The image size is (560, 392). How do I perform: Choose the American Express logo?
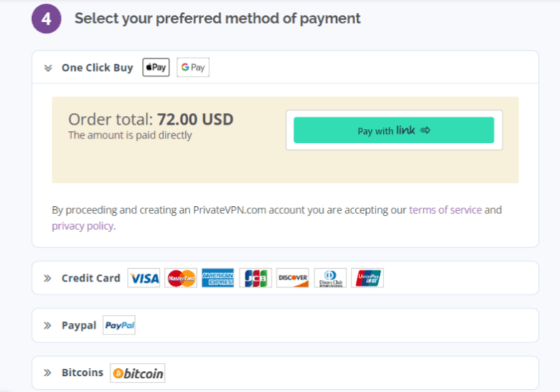[x=218, y=278]
